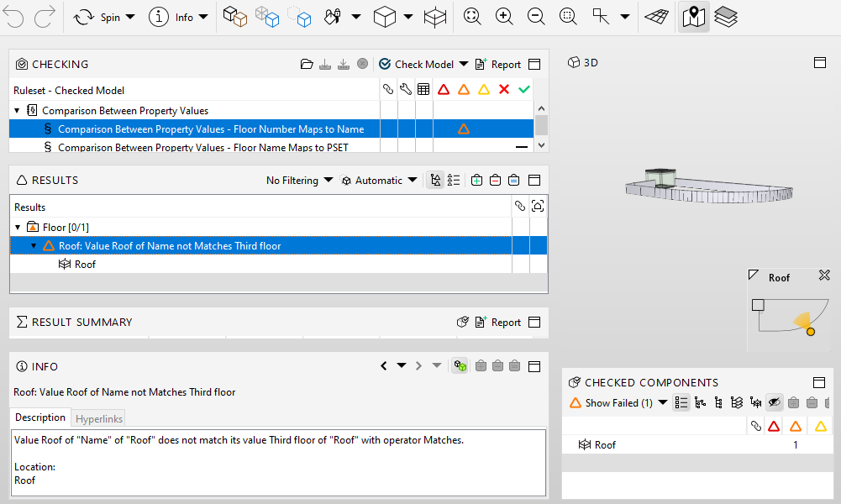
Task: Click the open ruleset folder icon
Action: [x=307, y=65]
